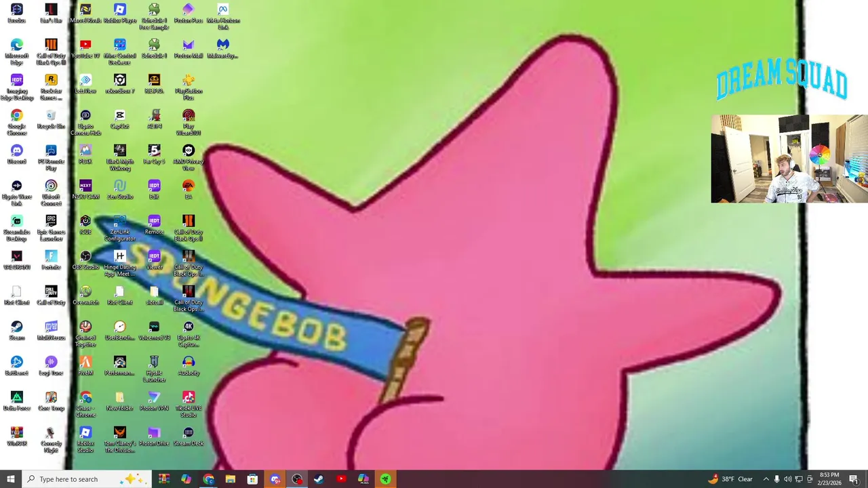Open File Explorer from the taskbar

coord(231,479)
